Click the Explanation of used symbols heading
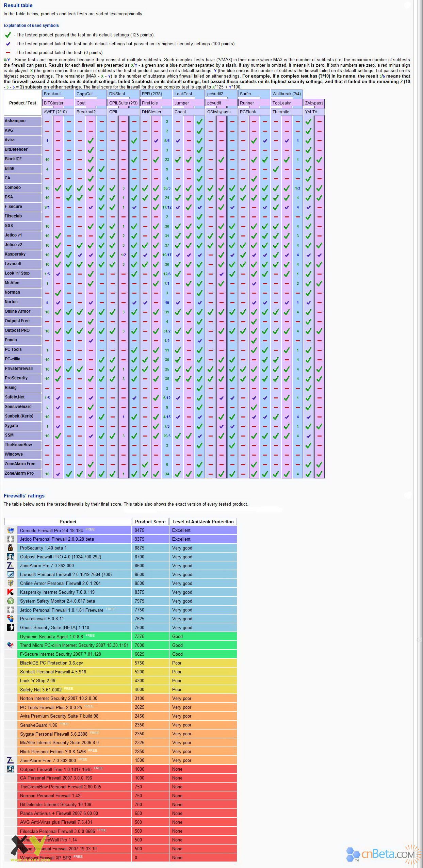Screen dimensions: 423x868 31,26
